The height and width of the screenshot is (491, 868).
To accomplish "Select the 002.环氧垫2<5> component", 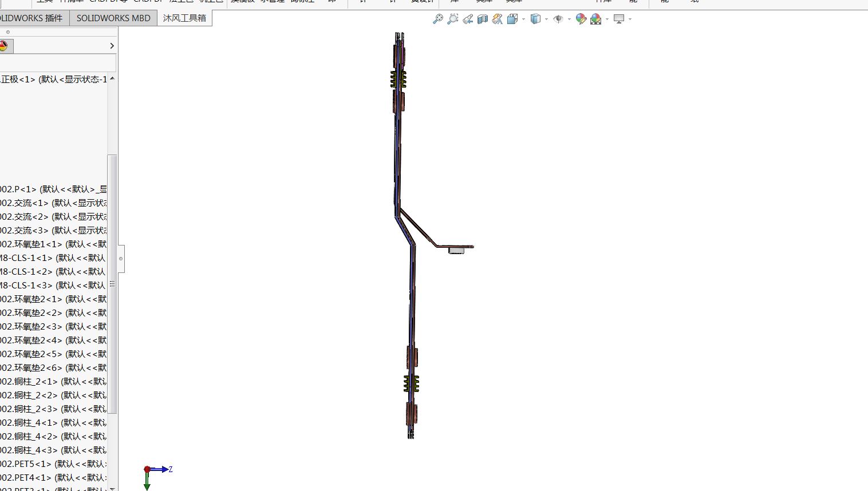I will pyautogui.click(x=54, y=354).
